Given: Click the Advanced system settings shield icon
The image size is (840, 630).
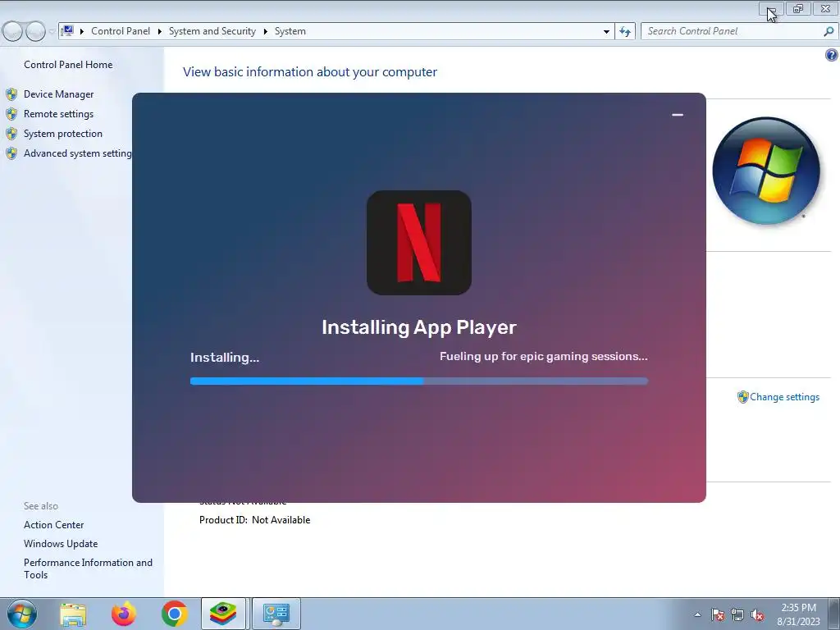Looking at the screenshot, I should tap(11, 153).
